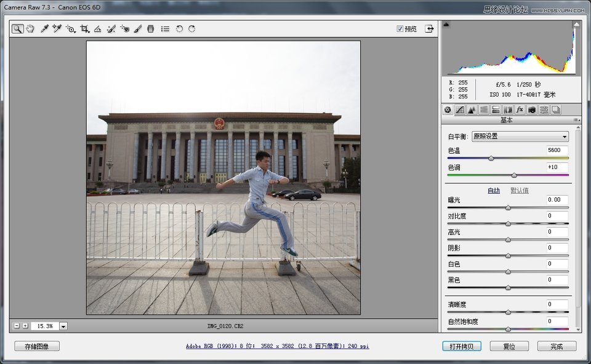The image size is (591, 364).
Task: Open the 白平衡 white balance dropdown
Action: pos(520,136)
